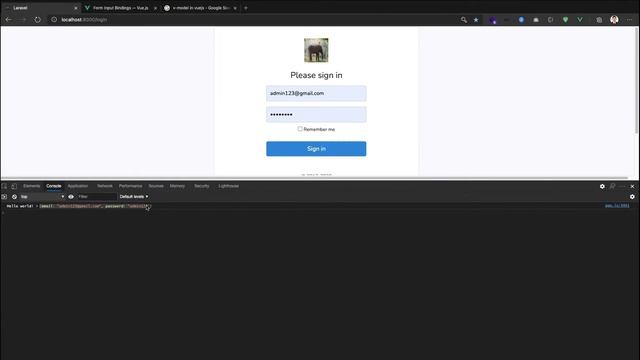
Task: Click the blue Sign in button
Action: pyautogui.click(x=316, y=149)
